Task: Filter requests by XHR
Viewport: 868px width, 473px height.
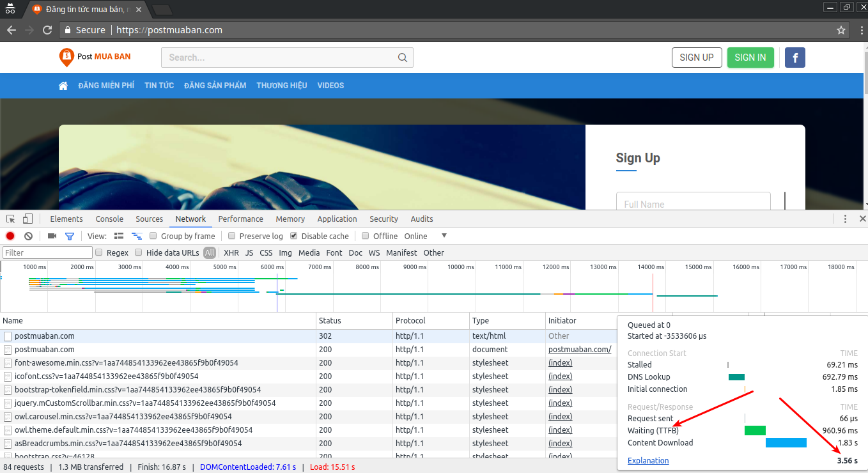Action: (231, 252)
